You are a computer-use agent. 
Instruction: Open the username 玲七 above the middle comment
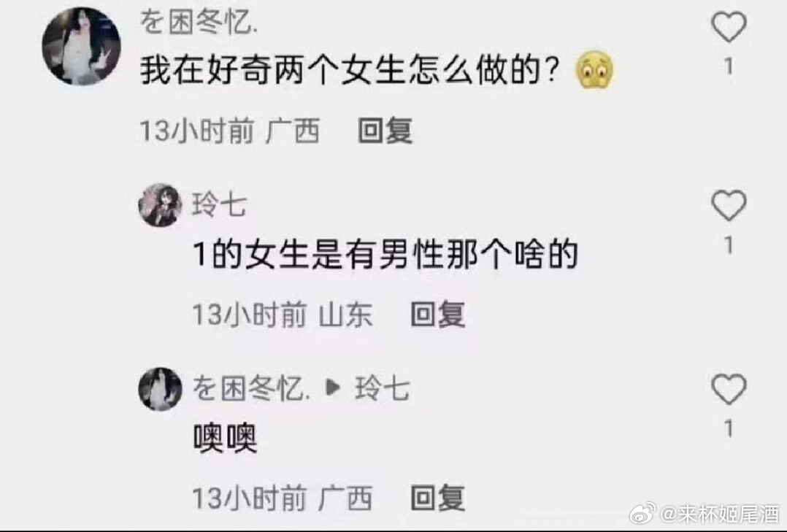point(219,205)
